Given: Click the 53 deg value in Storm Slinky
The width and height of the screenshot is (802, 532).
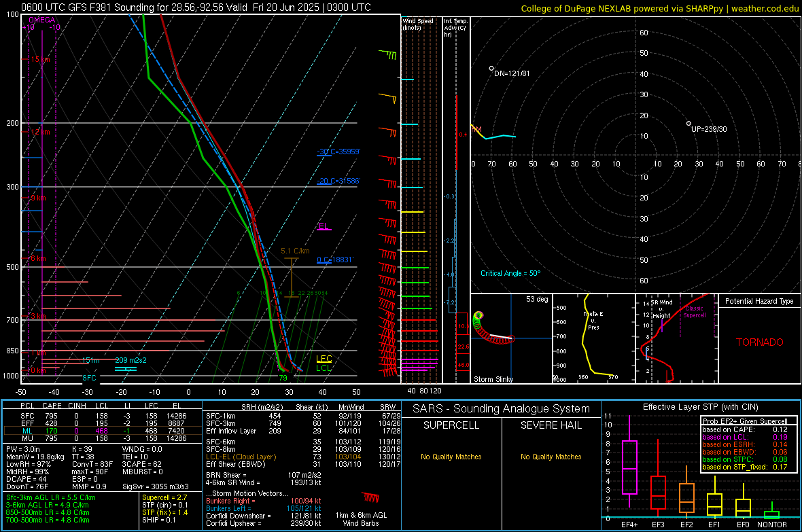Looking at the screenshot, I should pos(537,299).
